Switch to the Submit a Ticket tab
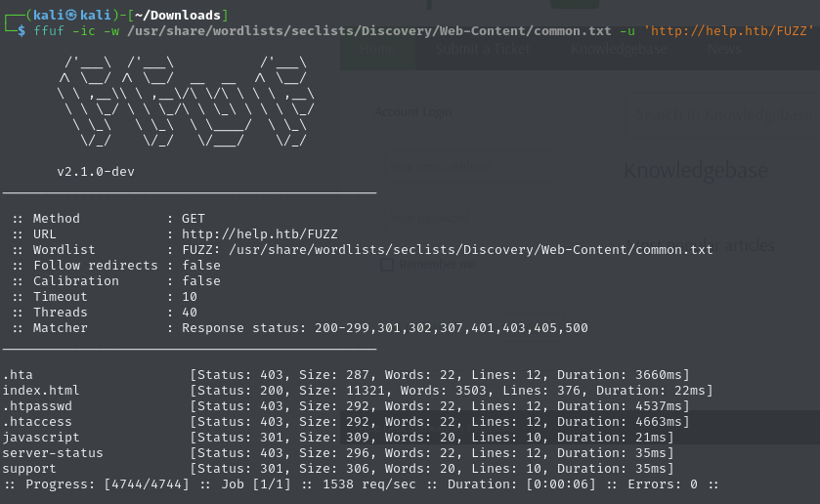 pyautogui.click(x=483, y=49)
